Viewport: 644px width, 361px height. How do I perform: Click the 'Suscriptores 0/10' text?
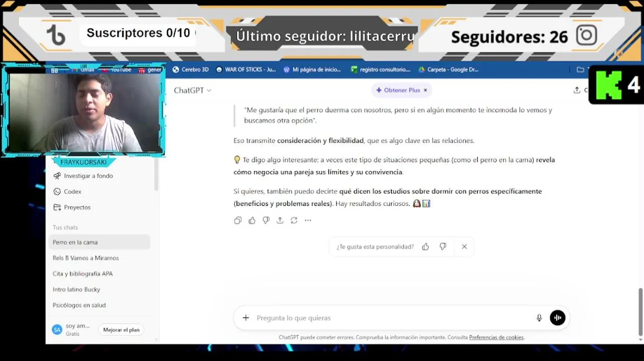[138, 33]
